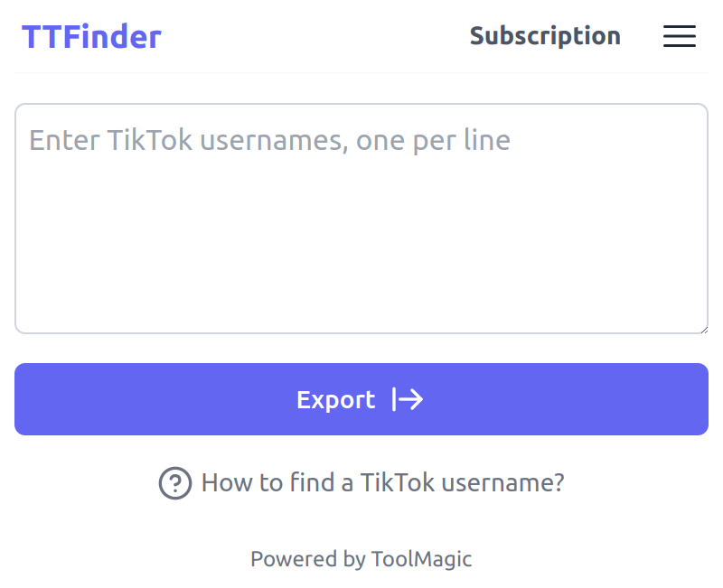The width and height of the screenshot is (723, 588).
Task: Tap the circled question mark icon
Action: tap(175, 483)
